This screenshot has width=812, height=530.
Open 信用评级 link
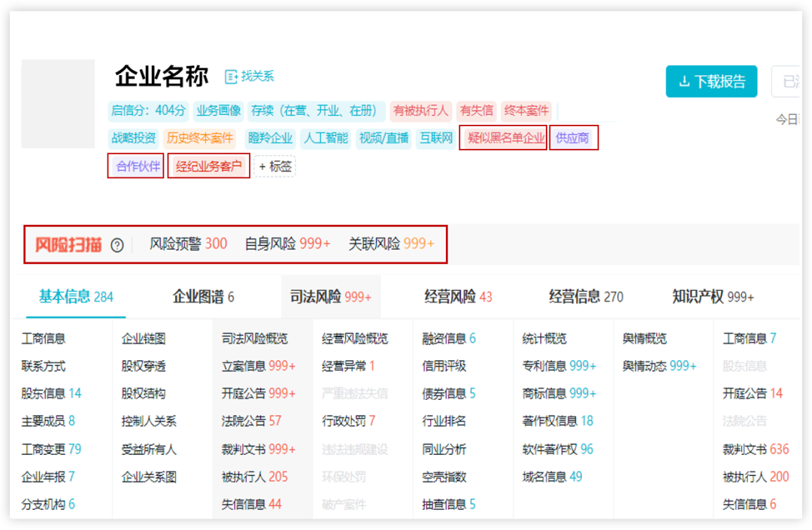[444, 366]
